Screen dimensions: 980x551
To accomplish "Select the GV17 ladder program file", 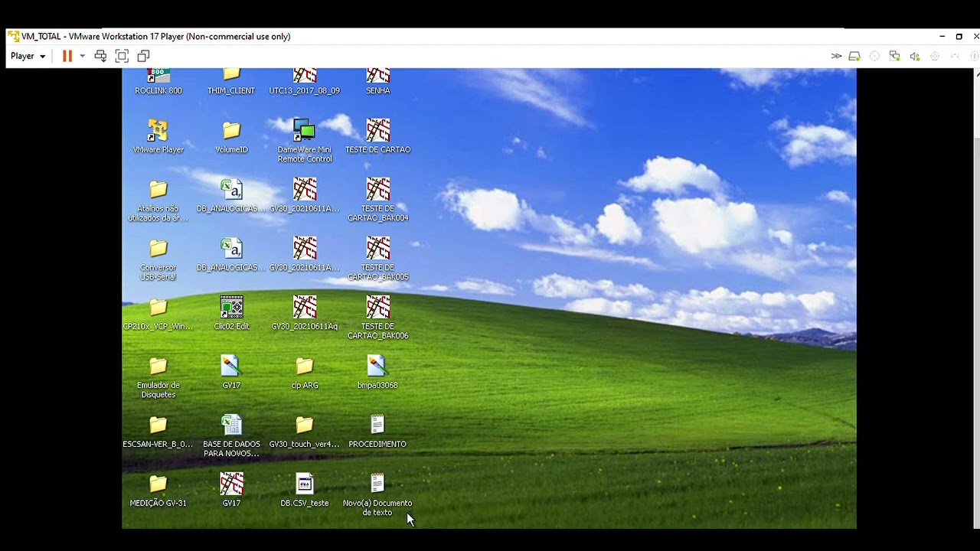I will pos(231,491).
